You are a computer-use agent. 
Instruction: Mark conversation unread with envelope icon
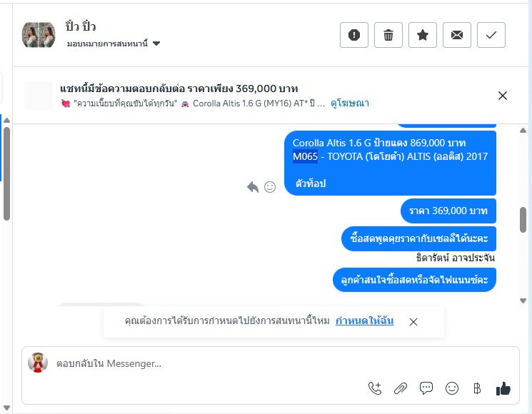457,35
